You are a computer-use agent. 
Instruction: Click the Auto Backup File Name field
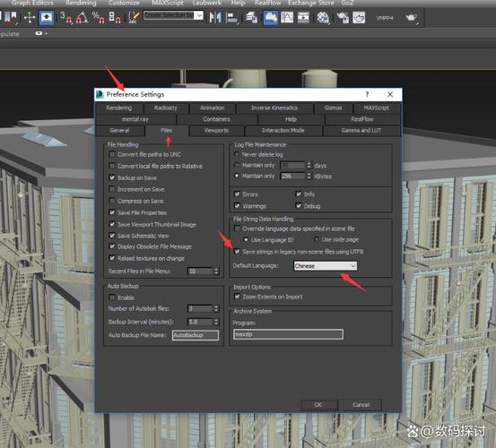coord(196,335)
